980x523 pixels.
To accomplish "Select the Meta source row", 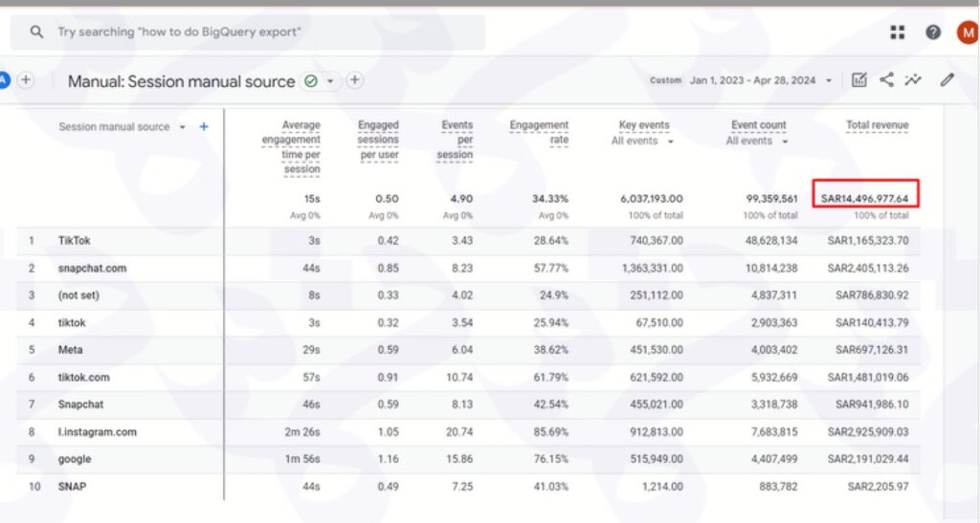I will (469, 350).
